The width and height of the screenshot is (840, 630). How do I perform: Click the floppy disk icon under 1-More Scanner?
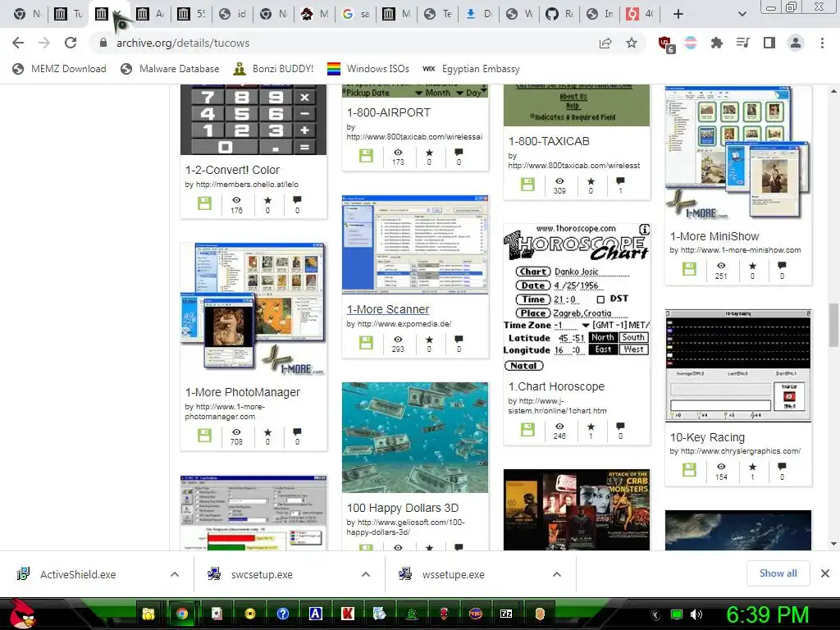pyautogui.click(x=367, y=342)
